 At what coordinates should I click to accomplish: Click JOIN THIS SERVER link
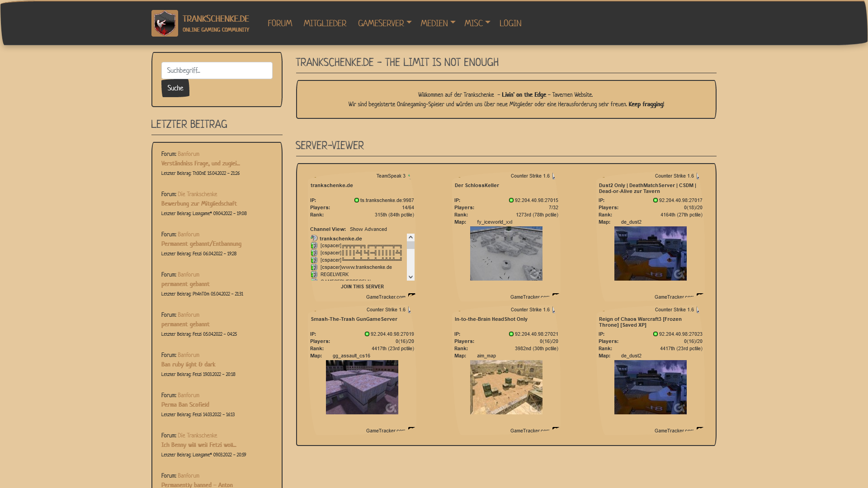pos(362,286)
